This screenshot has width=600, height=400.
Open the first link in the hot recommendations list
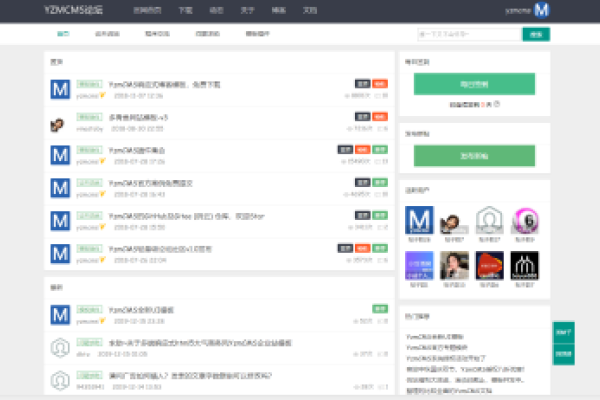tap(434, 337)
